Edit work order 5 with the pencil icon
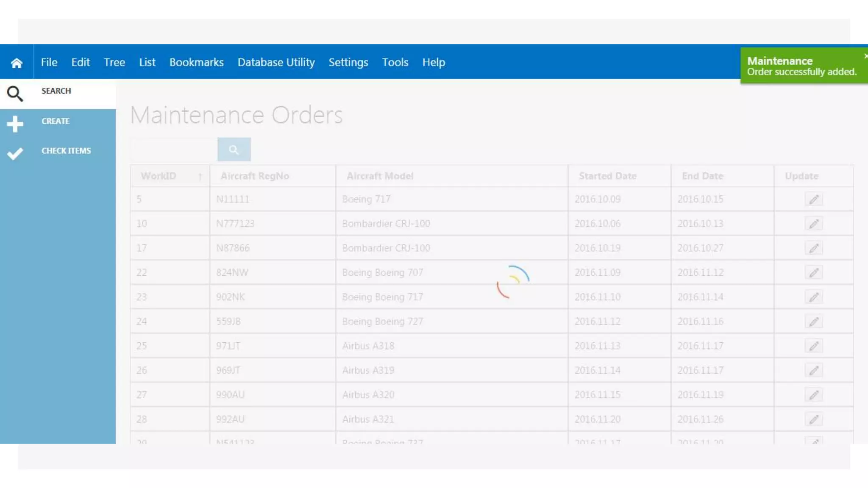Image resolution: width=868 pixels, height=488 pixels. point(813,199)
